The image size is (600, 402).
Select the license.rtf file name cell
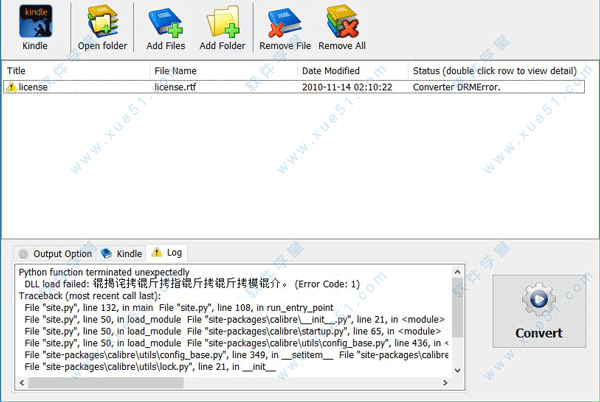(x=182, y=87)
